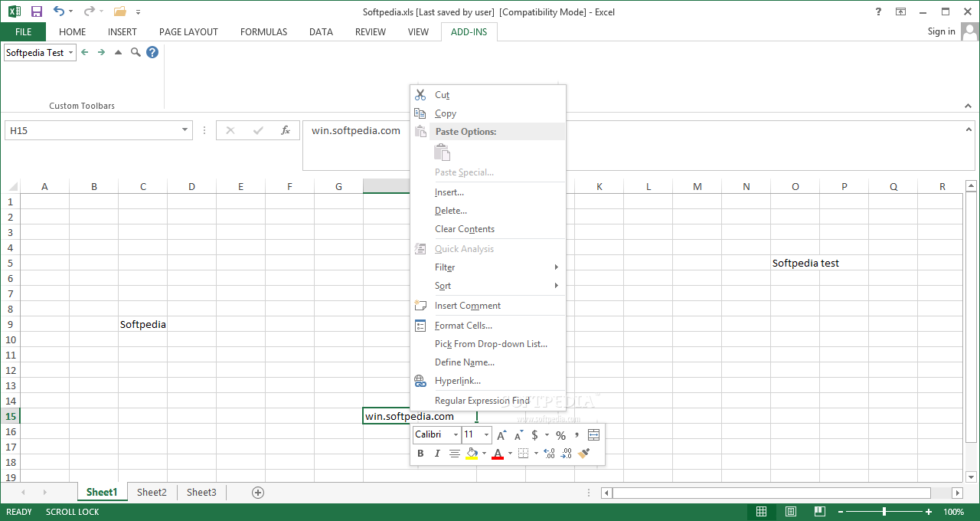Apply borders using mini toolbar border icon
980x521 pixels.
pyautogui.click(x=524, y=454)
